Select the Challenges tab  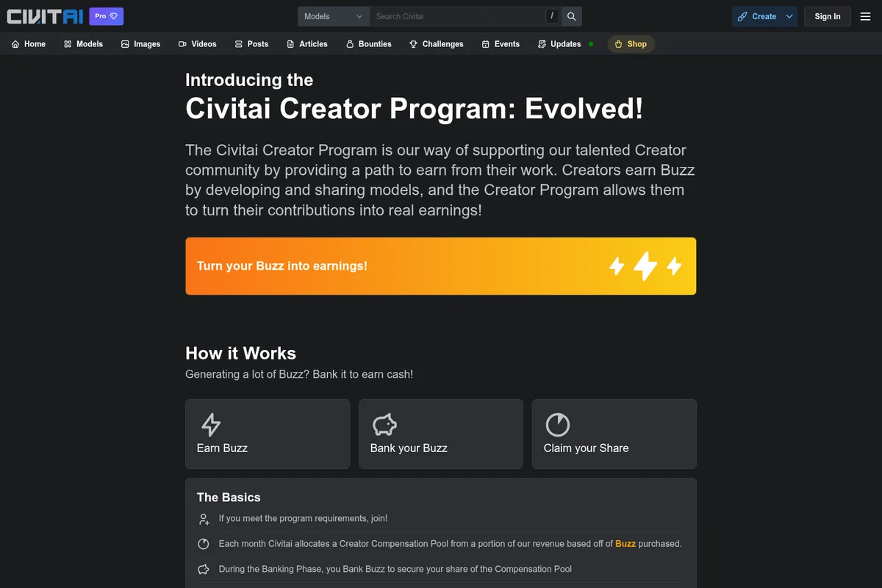click(x=437, y=44)
